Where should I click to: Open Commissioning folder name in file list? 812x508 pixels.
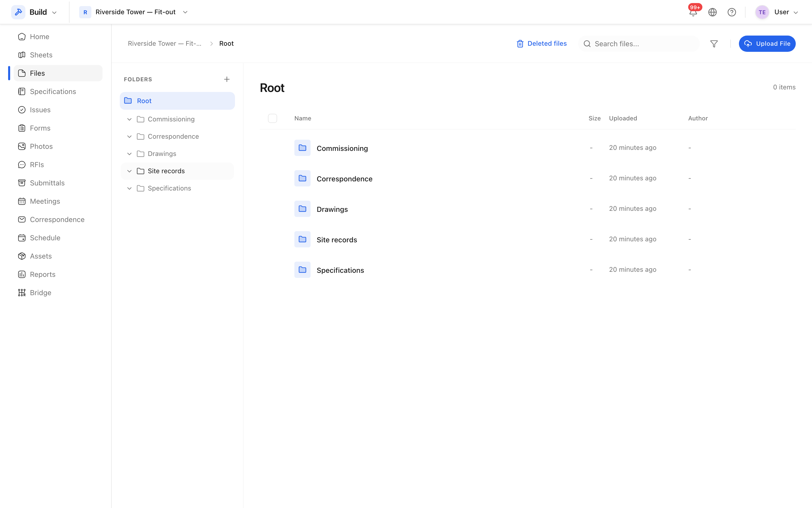tap(342, 148)
